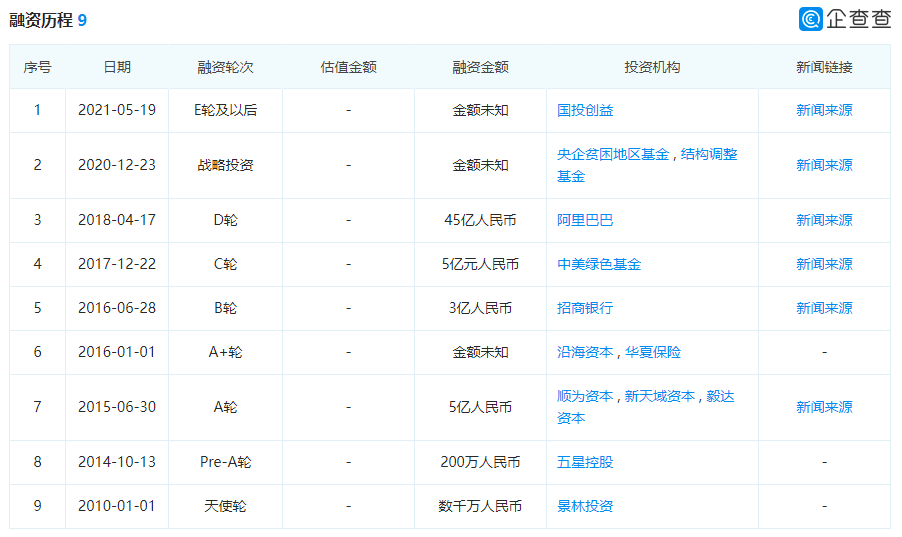
Task: Click the 3亿人民币 amount cell
Action: [x=480, y=308]
